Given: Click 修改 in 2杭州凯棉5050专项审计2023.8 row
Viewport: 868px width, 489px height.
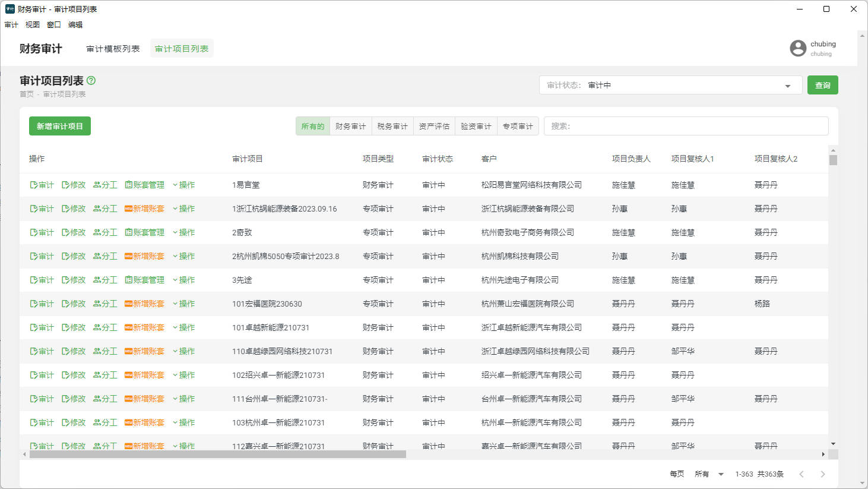Looking at the screenshot, I should point(74,256).
